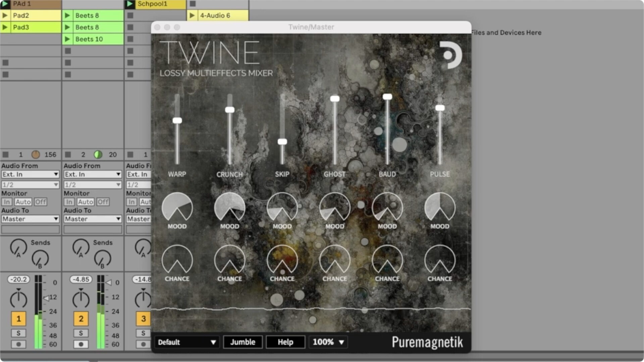Click track 1 Send B knob
Image resolution: width=644 pixels, height=362 pixels.
pyautogui.click(x=40, y=259)
